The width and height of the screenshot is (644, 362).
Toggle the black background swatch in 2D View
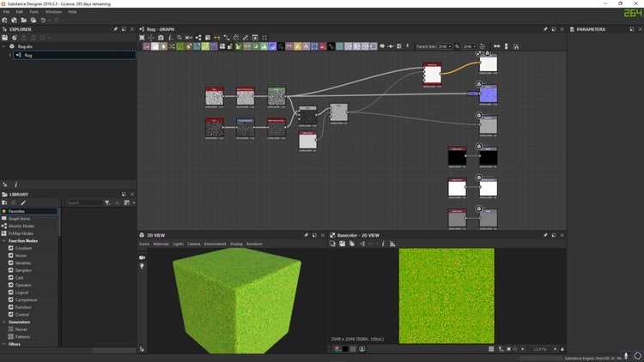click(344, 349)
